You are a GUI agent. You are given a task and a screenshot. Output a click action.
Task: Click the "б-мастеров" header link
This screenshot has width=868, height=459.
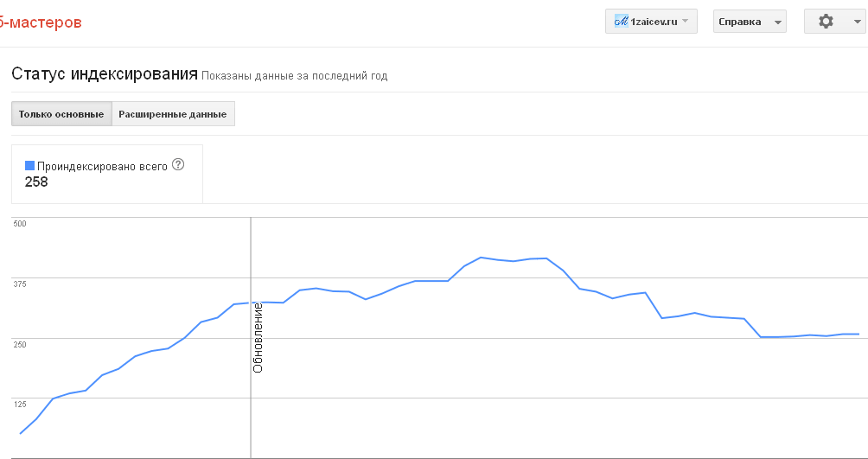(41, 22)
